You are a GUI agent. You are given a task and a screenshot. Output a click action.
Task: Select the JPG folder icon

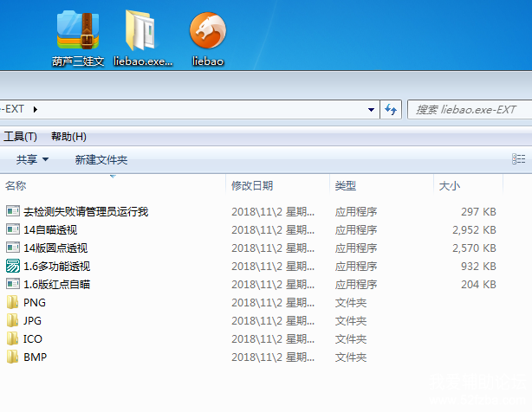point(12,320)
